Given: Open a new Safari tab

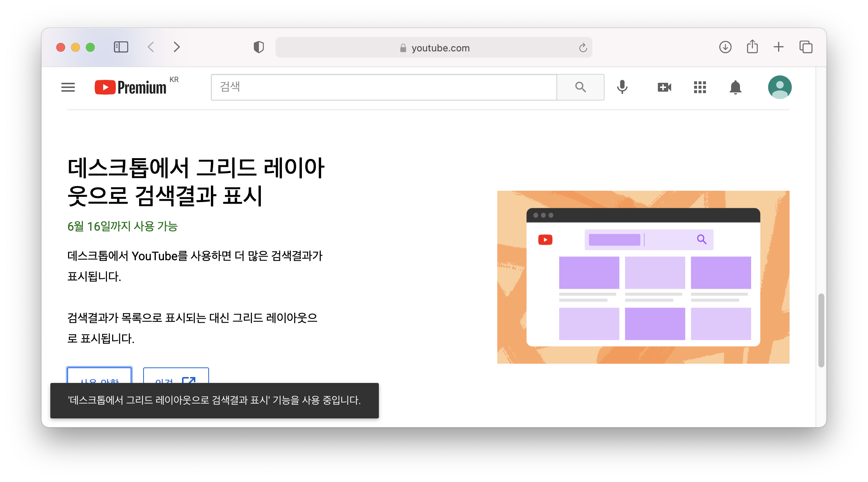Looking at the screenshot, I should pos(779,47).
